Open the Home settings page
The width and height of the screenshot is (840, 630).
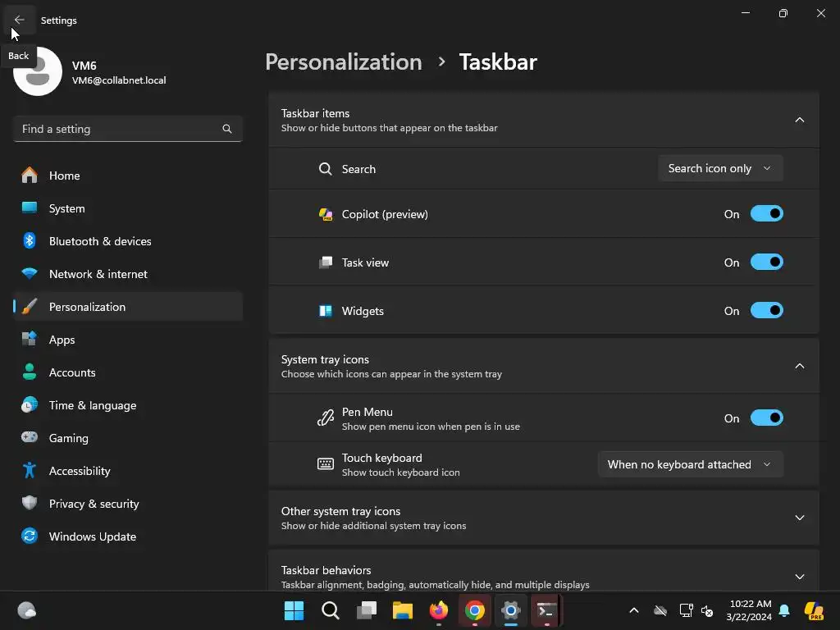tap(127, 176)
